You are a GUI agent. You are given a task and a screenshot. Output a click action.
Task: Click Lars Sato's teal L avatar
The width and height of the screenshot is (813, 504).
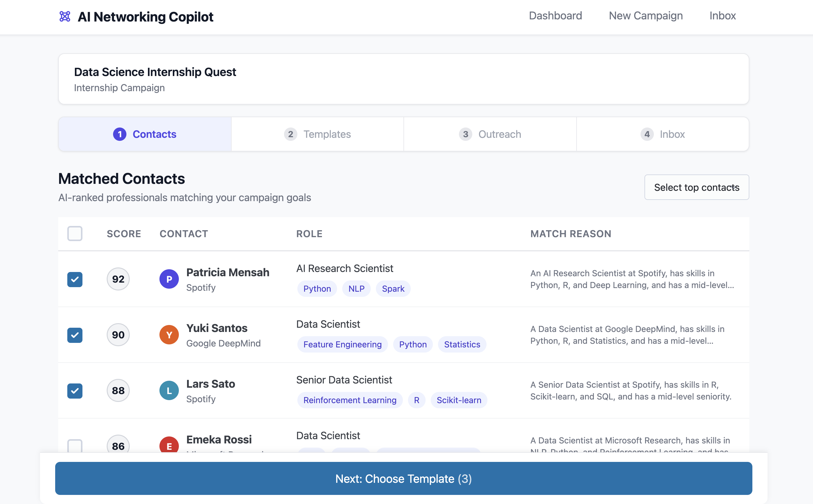(169, 390)
